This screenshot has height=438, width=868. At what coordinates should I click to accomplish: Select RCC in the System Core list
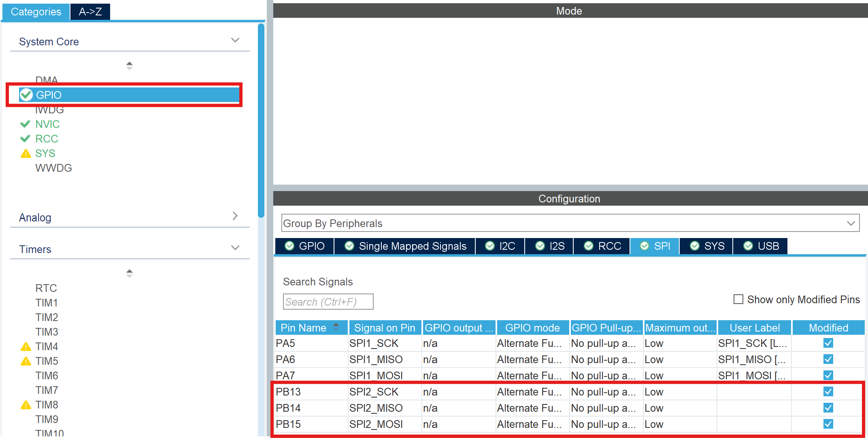coord(47,139)
